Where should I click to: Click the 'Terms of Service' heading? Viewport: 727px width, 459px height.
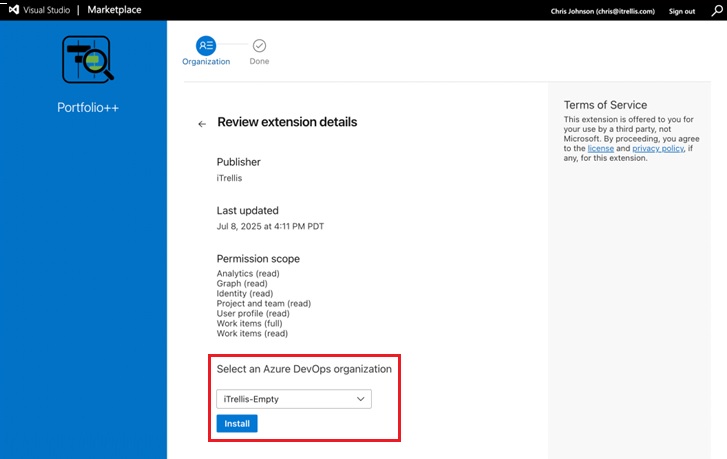point(605,105)
